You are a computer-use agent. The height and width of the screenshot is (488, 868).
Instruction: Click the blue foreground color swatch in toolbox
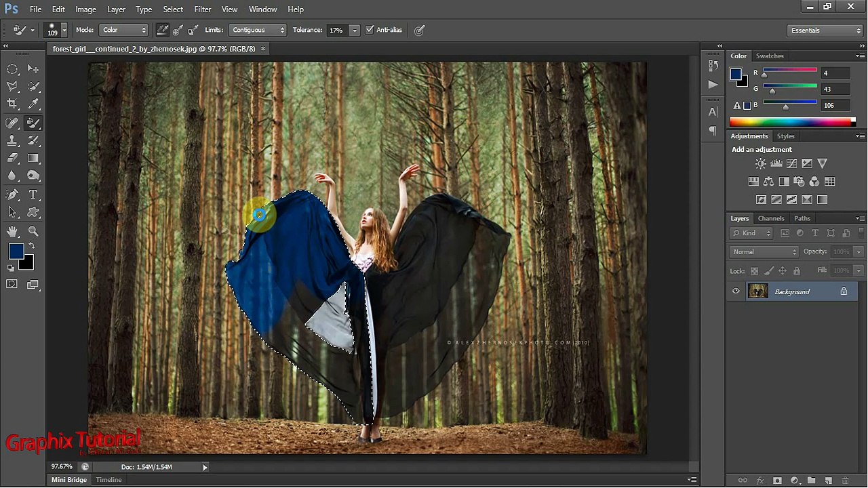pyautogui.click(x=16, y=251)
